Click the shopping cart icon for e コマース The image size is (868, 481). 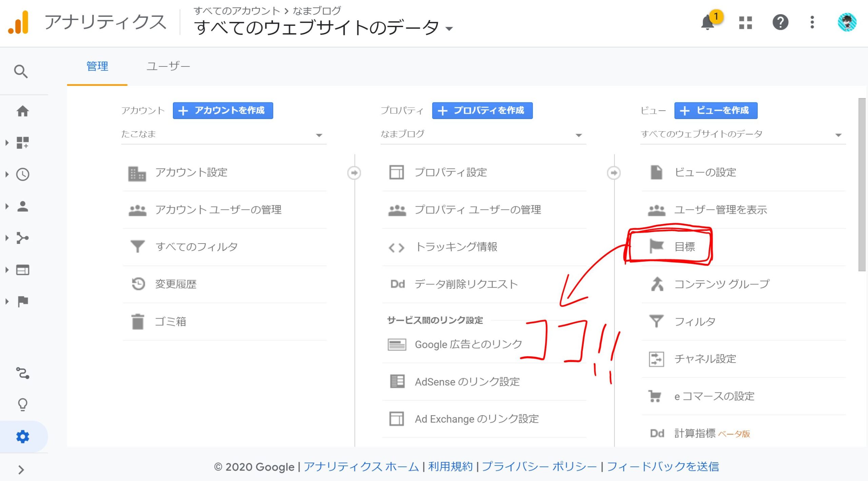pyautogui.click(x=655, y=396)
